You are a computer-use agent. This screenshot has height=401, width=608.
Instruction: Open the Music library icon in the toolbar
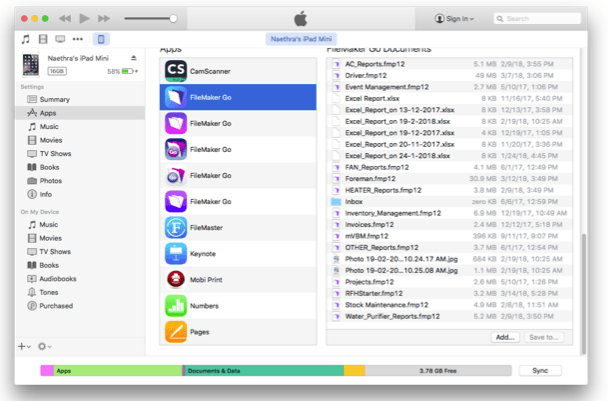[x=25, y=39]
